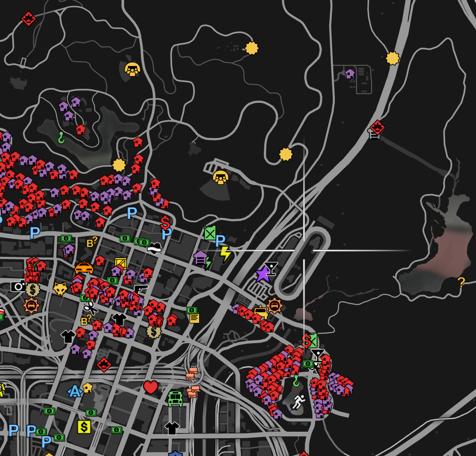The width and height of the screenshot is (476, 456).
Task: Click the red flame diamond below the houses
Action: (104, 364)
